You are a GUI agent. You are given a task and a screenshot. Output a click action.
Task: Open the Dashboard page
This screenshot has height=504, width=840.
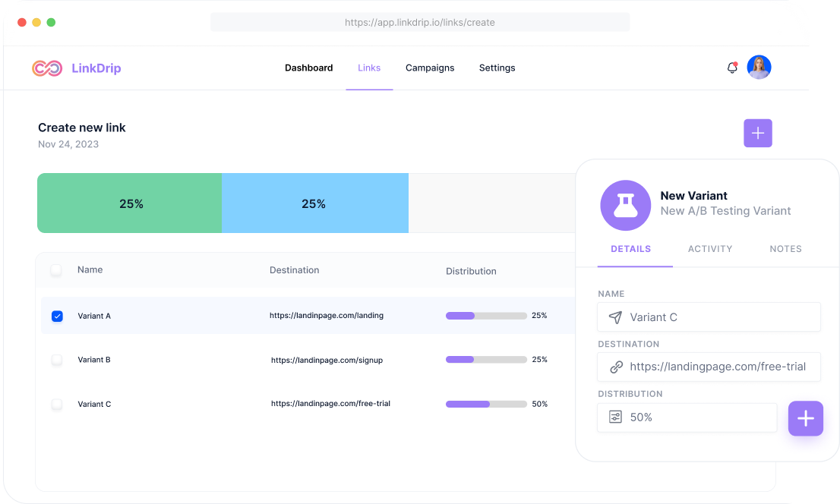pyautogui.click(x=308, y=68)
